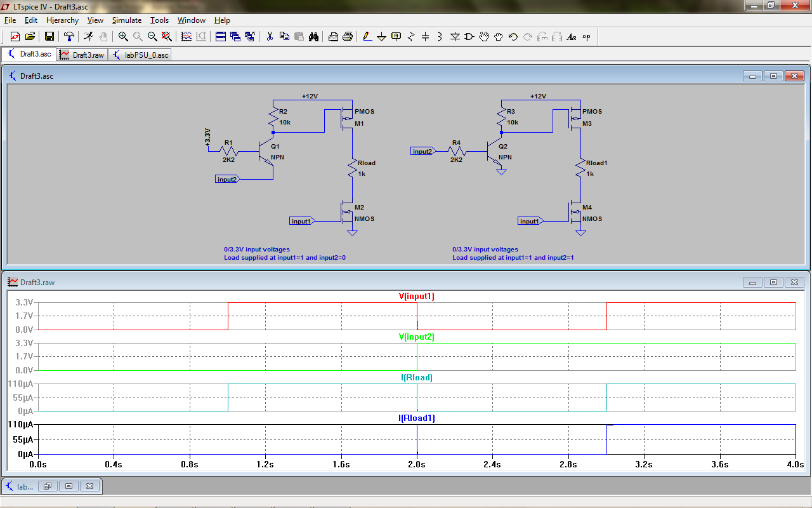Open the Control Panel hammer icon
This screenshot has width=812, height=508.
tap(69, 37)
